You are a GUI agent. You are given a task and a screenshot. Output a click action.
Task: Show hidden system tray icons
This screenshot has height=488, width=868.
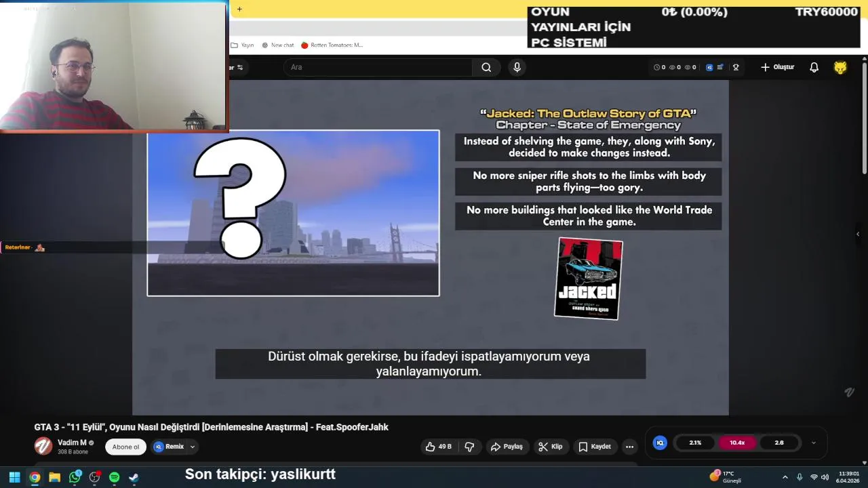(x=785, y=477)
